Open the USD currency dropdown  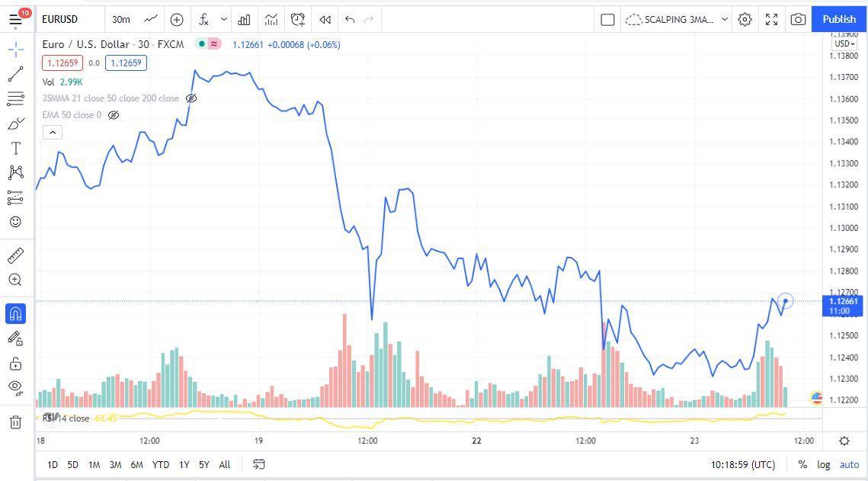pos(844,43)
